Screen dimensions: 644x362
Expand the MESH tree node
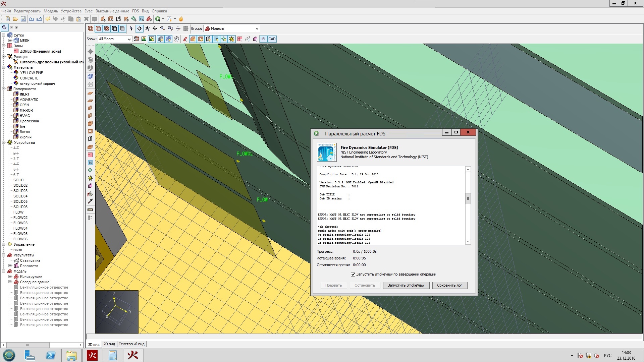(x=10, y=41)
